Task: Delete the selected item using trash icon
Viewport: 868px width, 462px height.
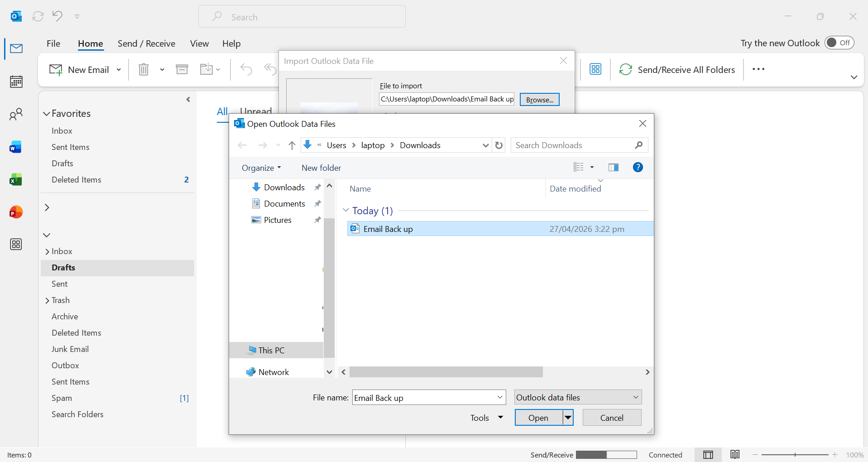Action: pos(144,69)
